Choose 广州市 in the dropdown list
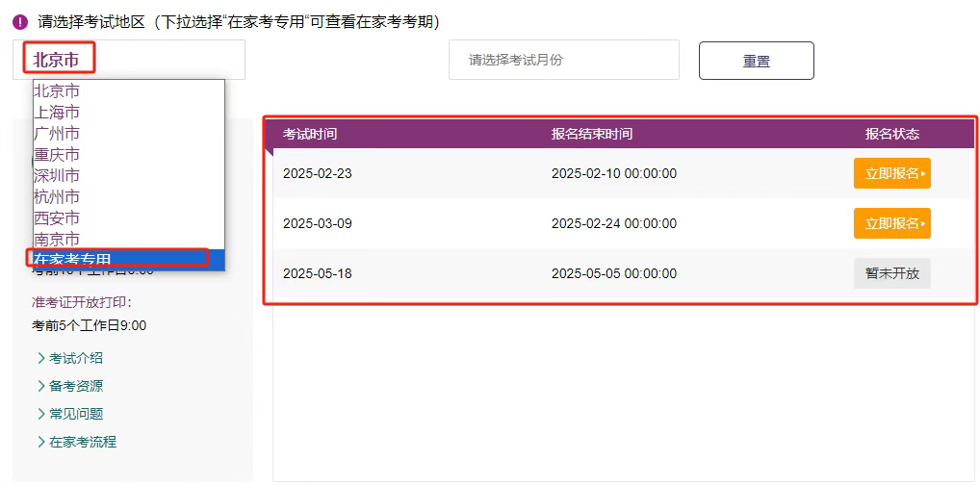The image size is (980, 486). tap(58, 134)
